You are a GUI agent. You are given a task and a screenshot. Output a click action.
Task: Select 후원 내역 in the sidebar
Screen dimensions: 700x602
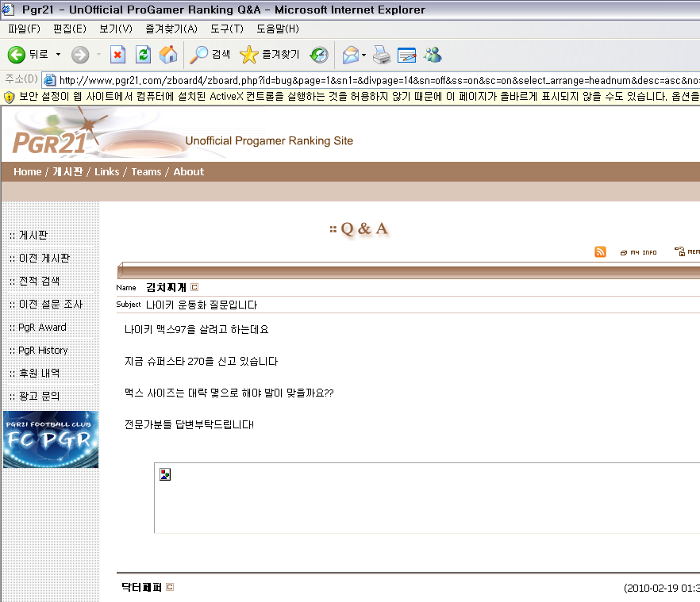coord(39,373)
